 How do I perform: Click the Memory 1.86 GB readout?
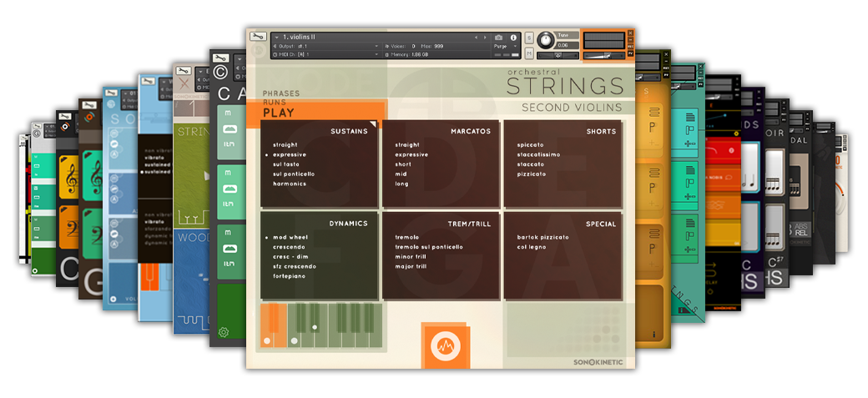point(409,54)
